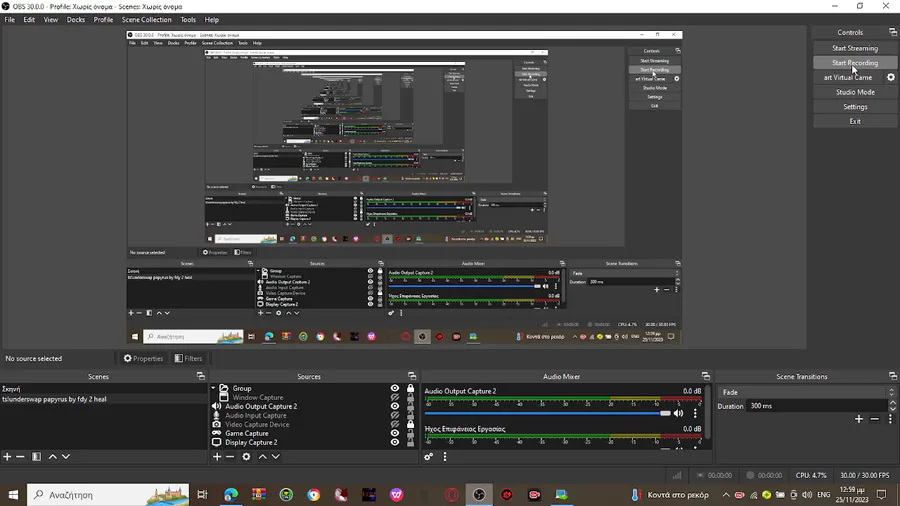Show the Window Capture source

395,397
